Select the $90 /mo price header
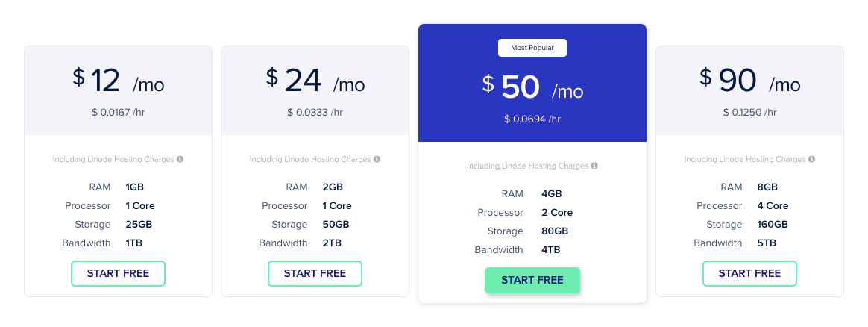Screen dimensions: 868x327 [749, 81]
